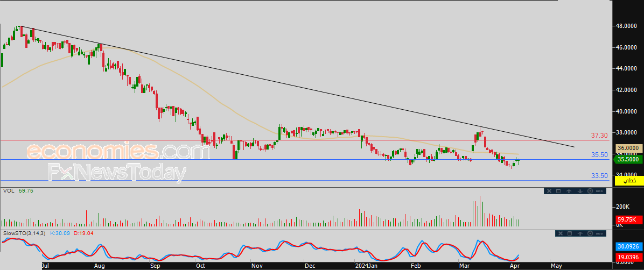Screen dimensions: 644x270
Task: Click the Mar time axis label
Action: tap(464, 266)
